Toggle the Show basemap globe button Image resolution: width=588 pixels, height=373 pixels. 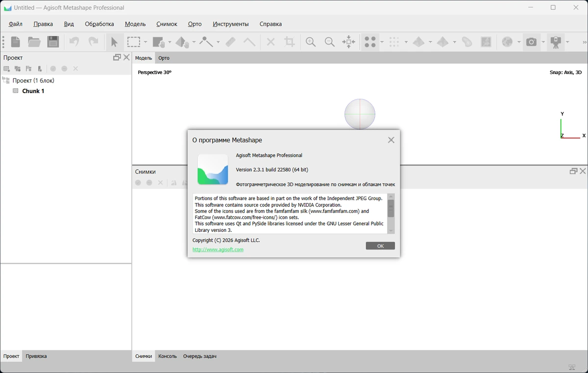507,42
